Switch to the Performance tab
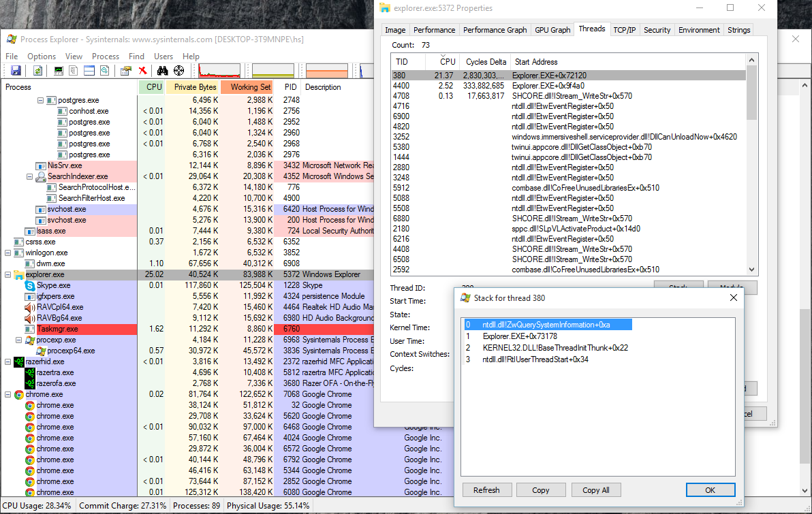Image resolution: width=812 pixels, height=514 pixels. (434, 30)
